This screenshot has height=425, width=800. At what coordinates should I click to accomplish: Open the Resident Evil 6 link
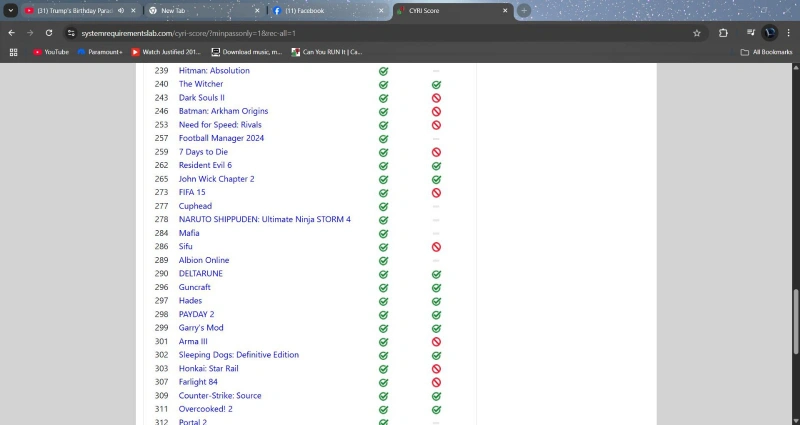[x=205, y=165]
